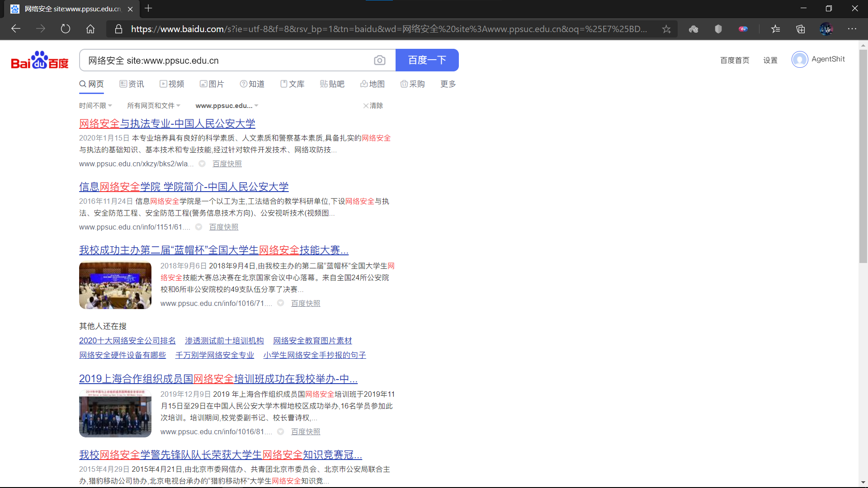Click the camera image-search icon

(x=379, y=60)
